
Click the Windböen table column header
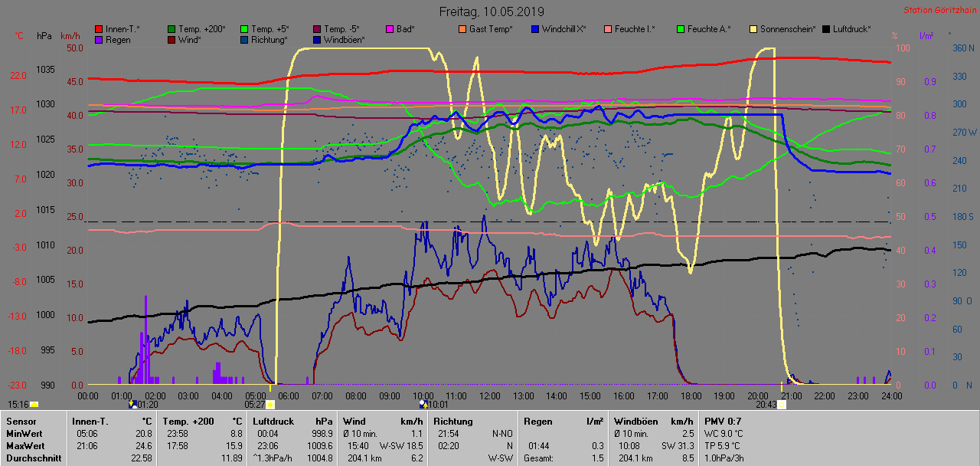636,421
